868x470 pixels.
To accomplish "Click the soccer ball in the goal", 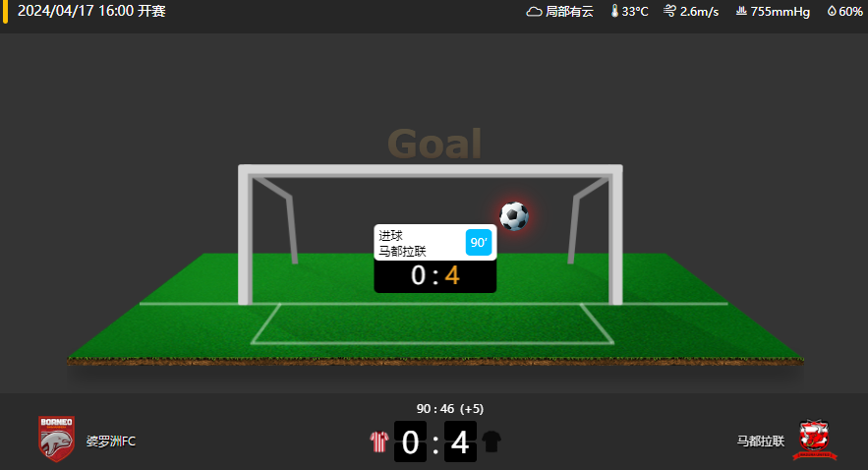I will click(514, 216).
